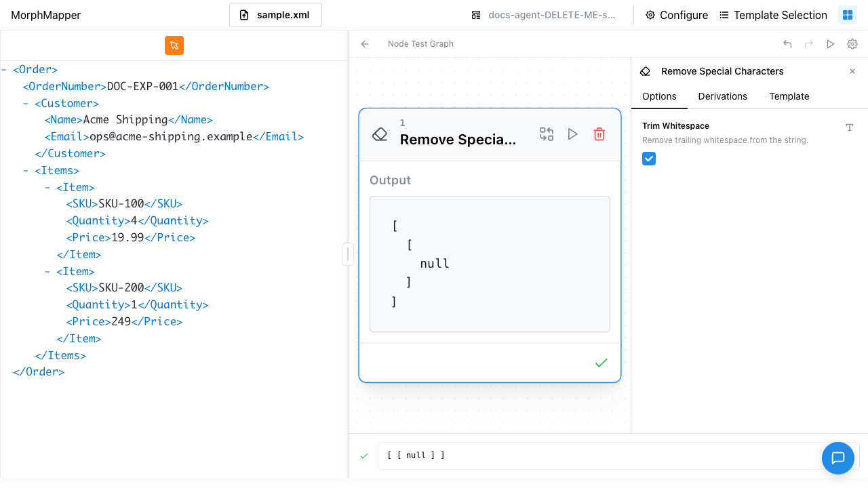
Task: Swap the node type on Remove Special Characters card
Action: (x=547, y=134)
